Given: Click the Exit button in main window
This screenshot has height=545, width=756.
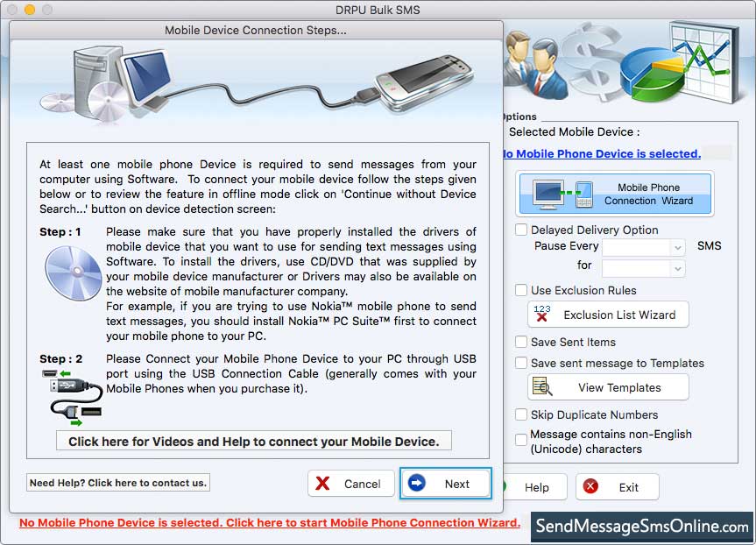Looking at the screenshot, I should [617, 487].
